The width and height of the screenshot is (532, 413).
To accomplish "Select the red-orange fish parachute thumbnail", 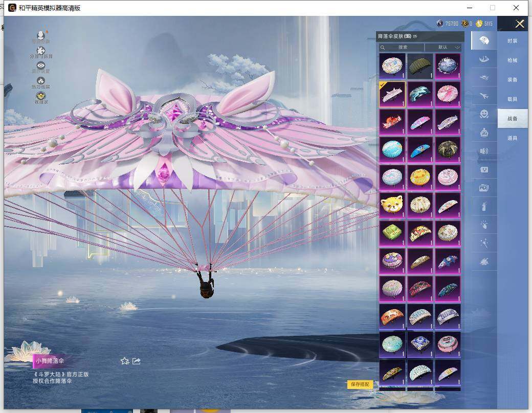I will coord(392,122).
